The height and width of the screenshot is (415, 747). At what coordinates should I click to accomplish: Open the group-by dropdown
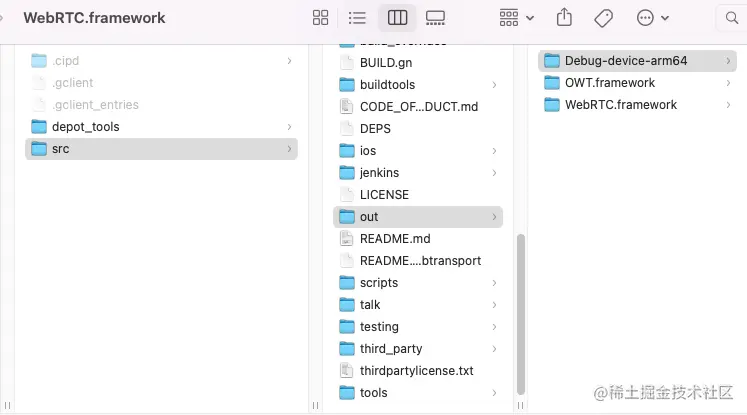pos(516,18)
